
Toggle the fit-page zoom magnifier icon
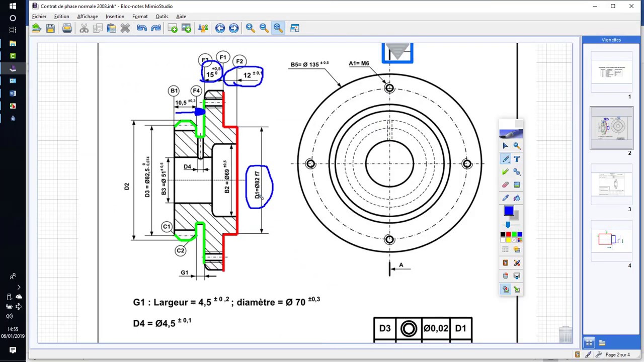(278, 28)
